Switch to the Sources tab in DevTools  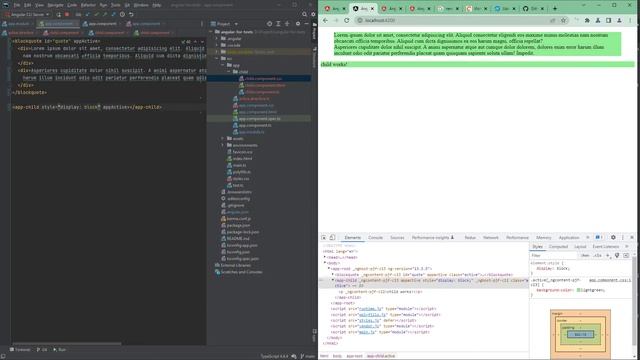click(397, 238)
